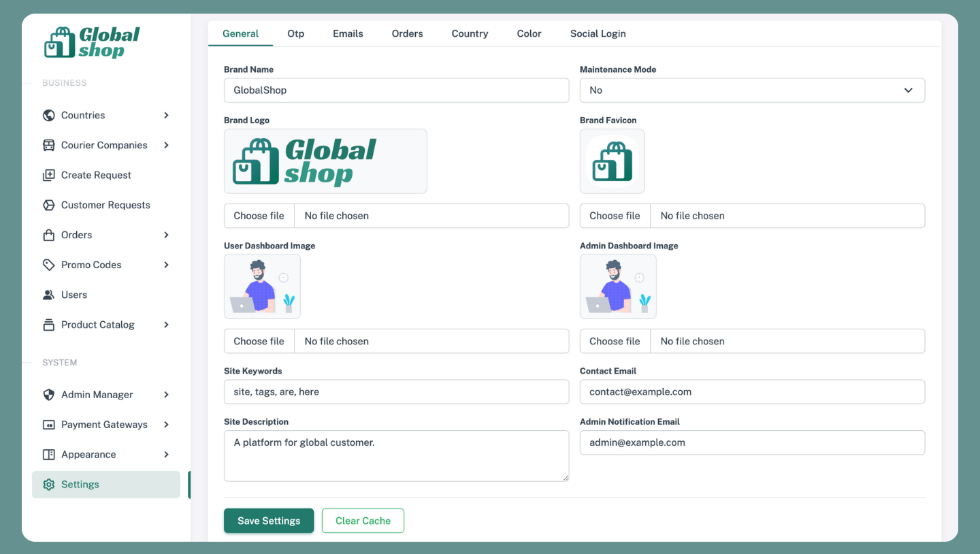Choose a file for User Dashboard Image
The width and height of the screenshot is (980, 554).
point(259,341)
